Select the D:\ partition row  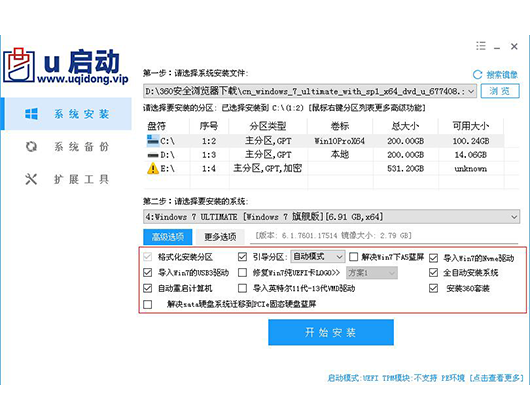point(325,155)
